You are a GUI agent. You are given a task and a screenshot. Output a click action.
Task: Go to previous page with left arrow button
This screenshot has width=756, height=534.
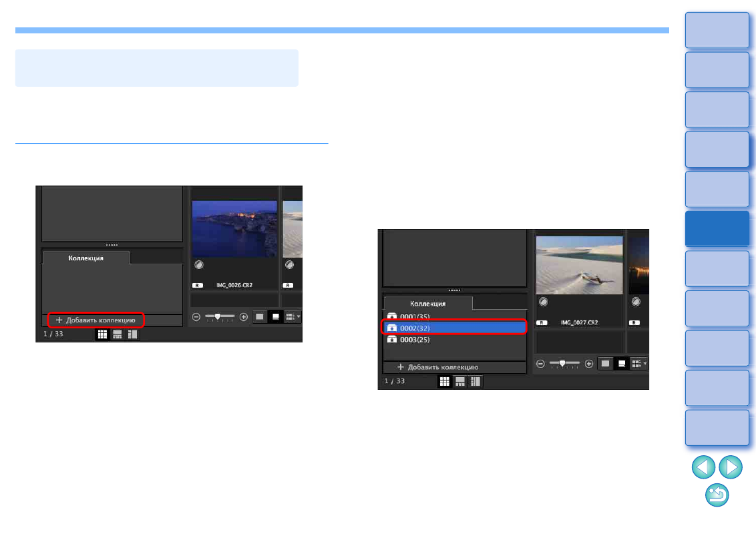point(703,467)
